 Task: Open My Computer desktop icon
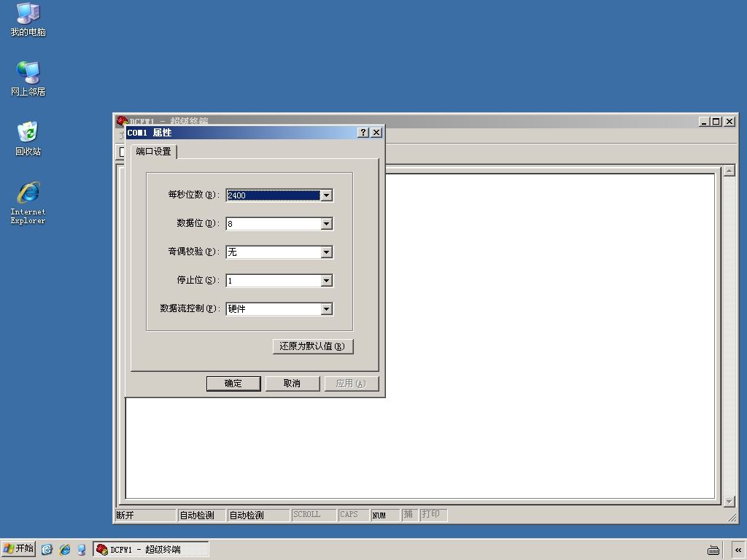click(x=28, y=20)
